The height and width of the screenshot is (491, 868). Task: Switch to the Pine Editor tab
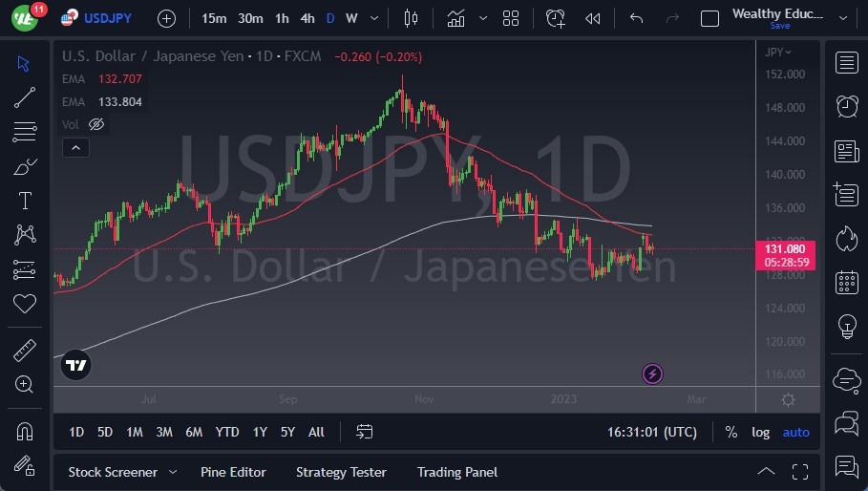(x=233, y=472)
